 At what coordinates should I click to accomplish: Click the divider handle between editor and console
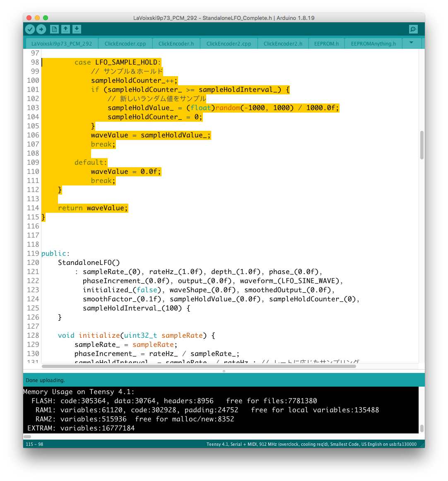tap(224, 371)
